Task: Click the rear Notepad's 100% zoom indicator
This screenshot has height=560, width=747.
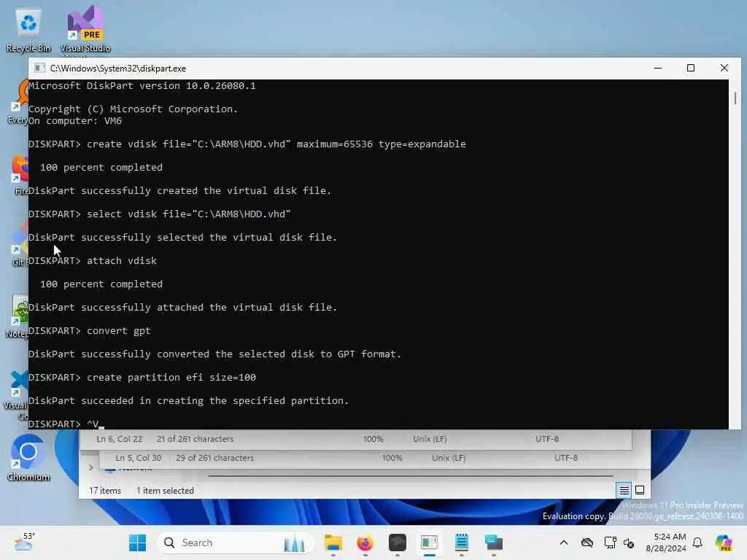Action: tap(392, 458)
